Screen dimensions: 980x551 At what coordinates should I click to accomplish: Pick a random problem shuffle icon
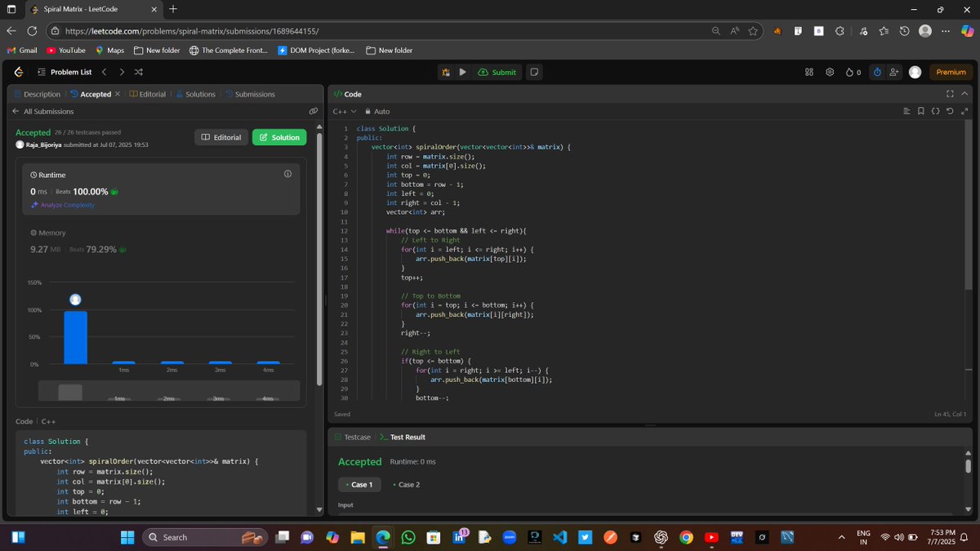tap(139, 72)
